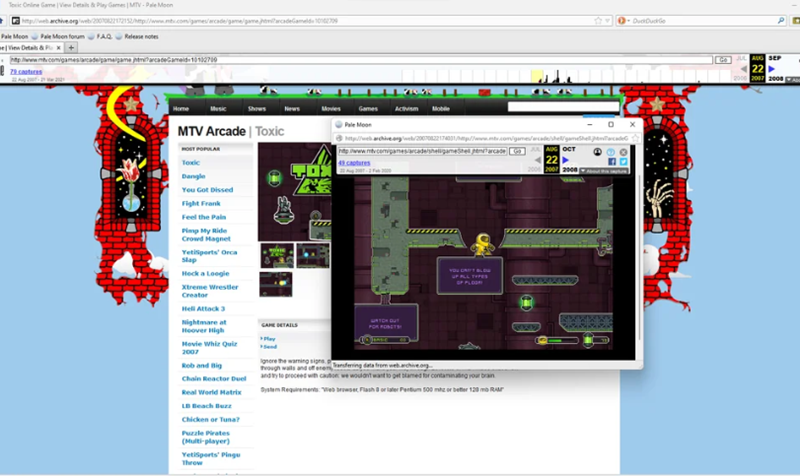Open Heli Attack 3 link
This screenshot has width=800, height=476.
[x=203, y=309]
